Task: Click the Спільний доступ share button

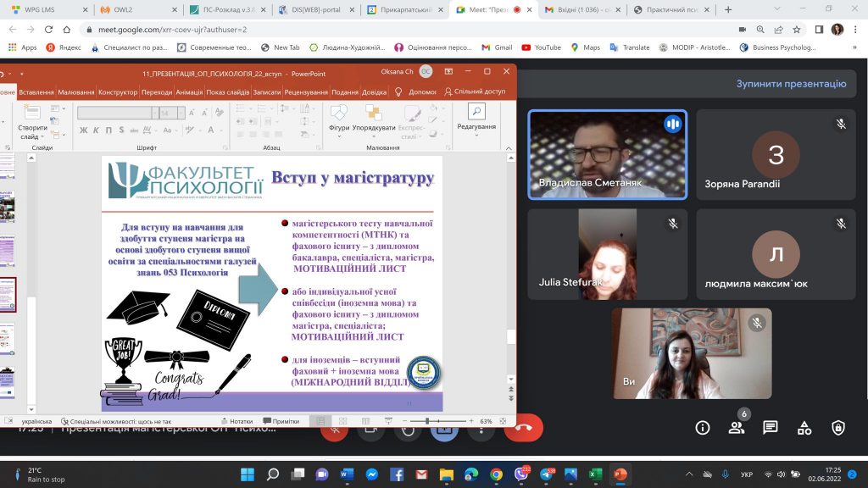Action: [x=475, y=91]
